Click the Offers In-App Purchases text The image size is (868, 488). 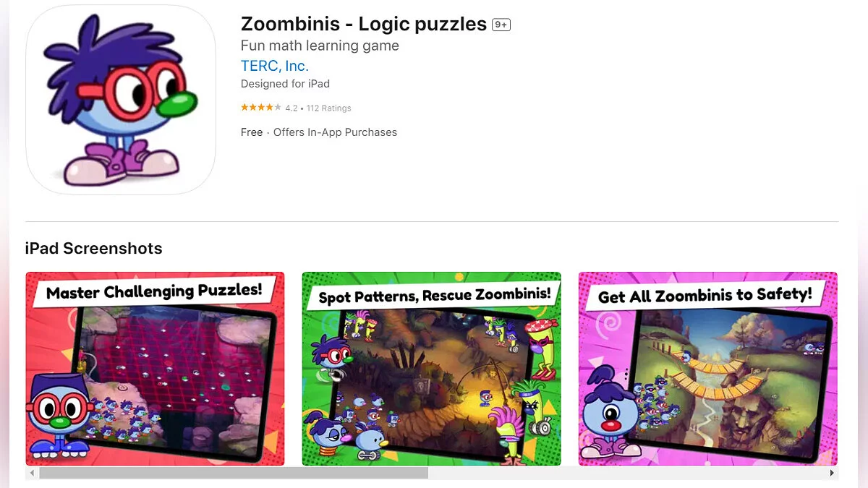335,132
